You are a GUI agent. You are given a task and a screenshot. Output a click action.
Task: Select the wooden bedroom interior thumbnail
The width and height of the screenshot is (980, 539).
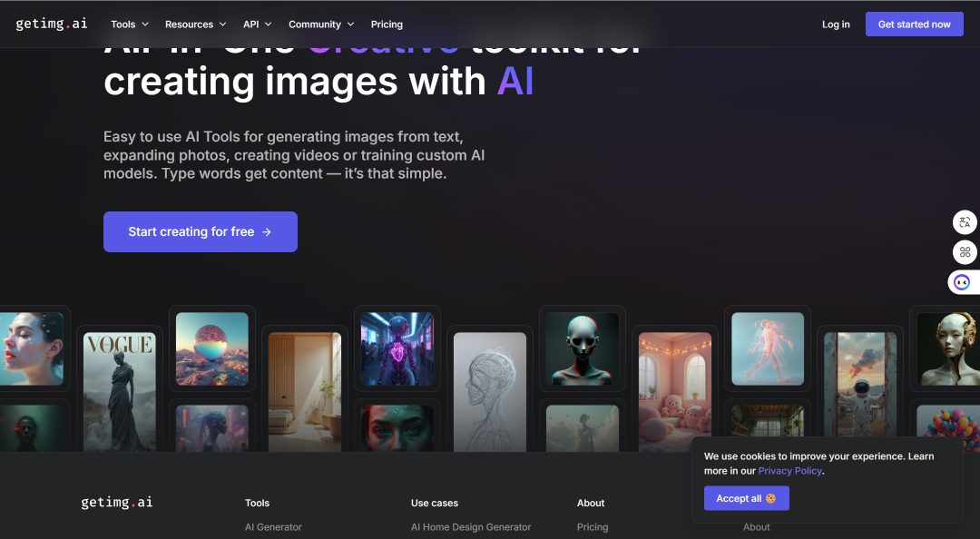click(x=305, y=391)
